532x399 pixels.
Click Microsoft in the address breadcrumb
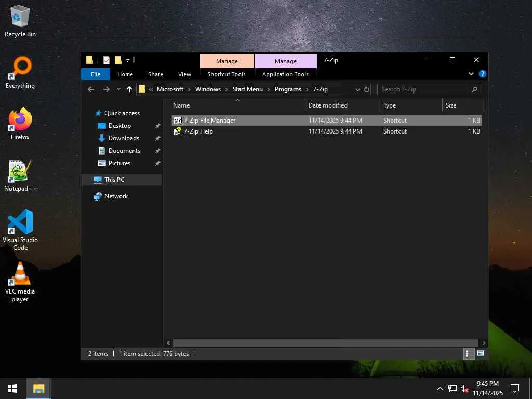(x=170, y=89)
